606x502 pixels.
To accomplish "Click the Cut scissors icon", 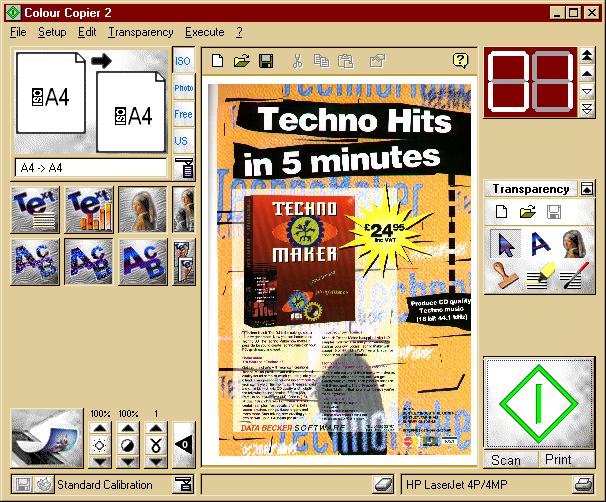I will (297, 61).
